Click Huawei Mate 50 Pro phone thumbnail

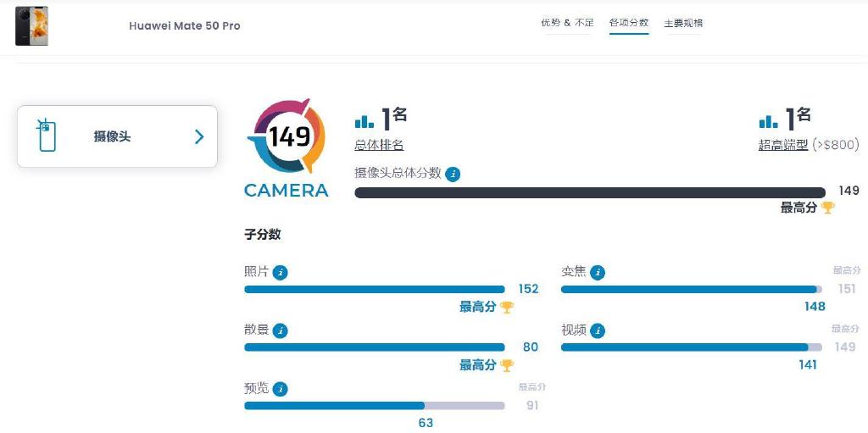[31, 26]
